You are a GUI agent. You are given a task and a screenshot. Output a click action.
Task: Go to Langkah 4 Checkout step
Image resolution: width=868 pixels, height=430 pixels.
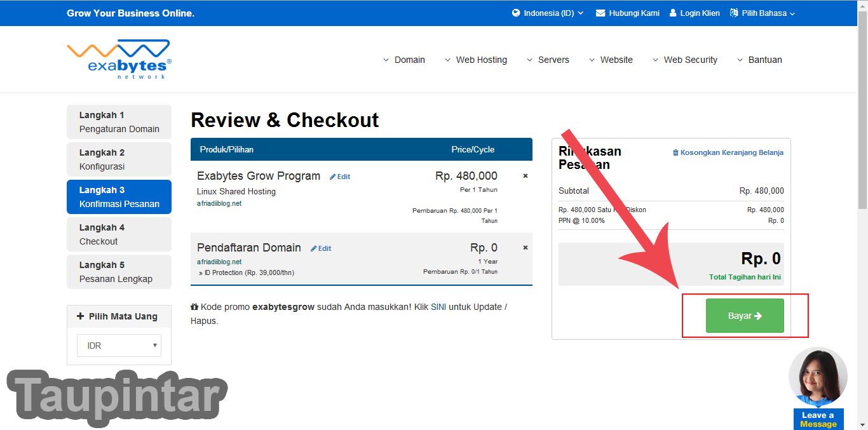(x=119, y=234)
